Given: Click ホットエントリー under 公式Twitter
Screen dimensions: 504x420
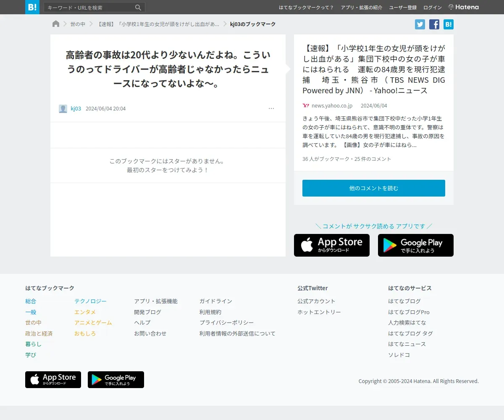Looking at the screenshot, I should (319, 312).
